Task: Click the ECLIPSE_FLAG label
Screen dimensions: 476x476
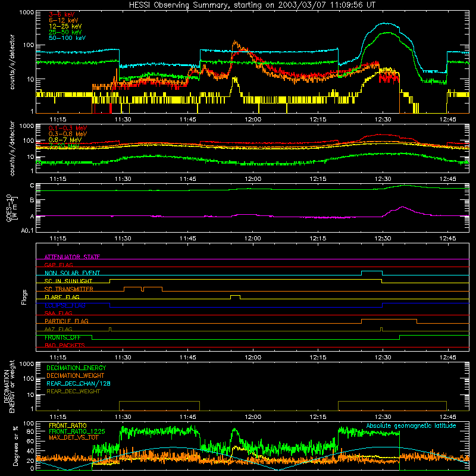Action: [65, 305]
